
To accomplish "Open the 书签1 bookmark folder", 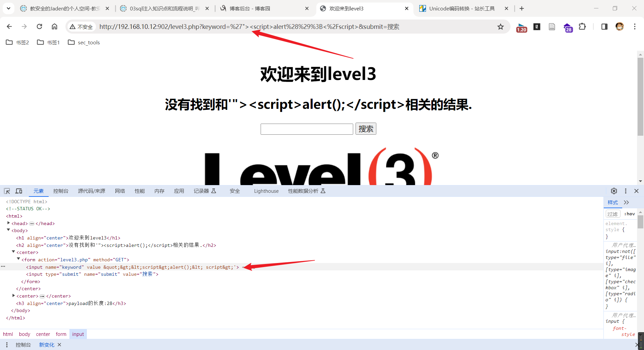I will [48, 42].
